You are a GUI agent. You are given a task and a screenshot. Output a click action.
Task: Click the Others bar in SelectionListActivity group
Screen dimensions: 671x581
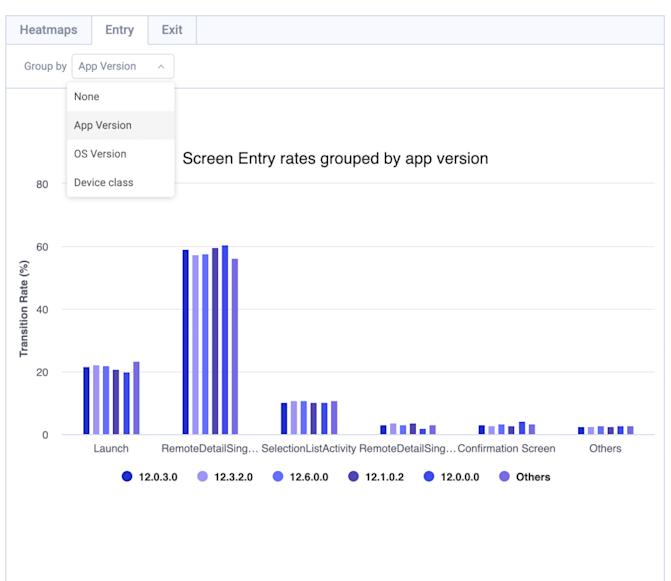tap(334, 418)
